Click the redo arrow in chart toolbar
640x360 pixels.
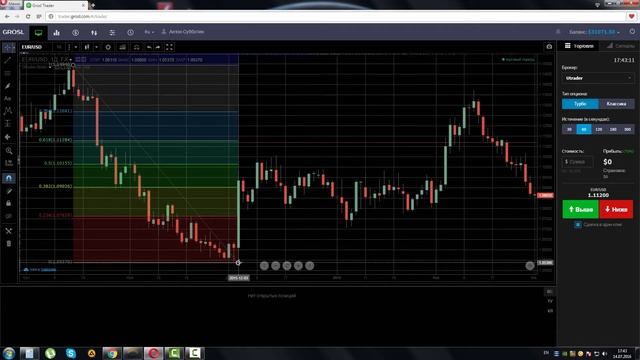[x=158, y=47]
